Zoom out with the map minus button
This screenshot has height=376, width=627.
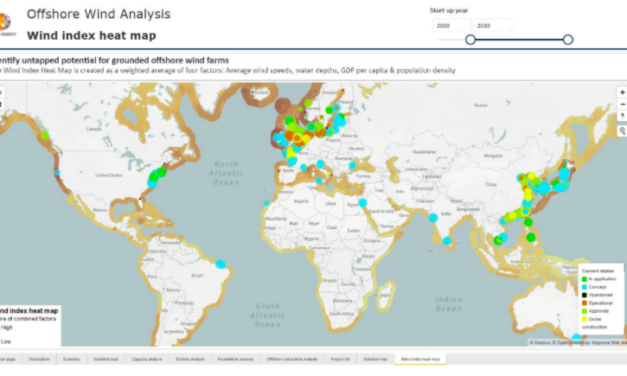pos(622,104)
